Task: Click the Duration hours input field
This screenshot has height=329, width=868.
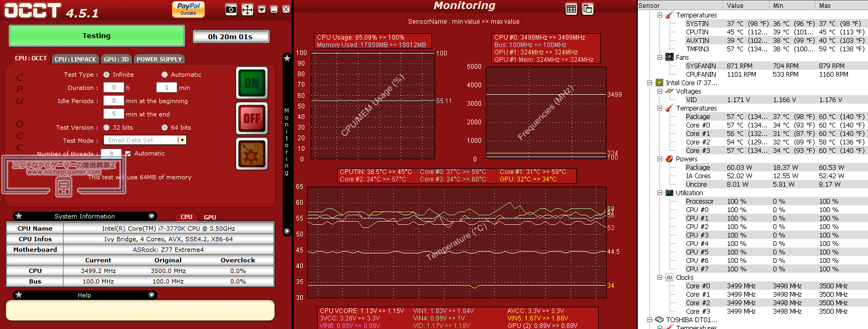Action: 114,88
